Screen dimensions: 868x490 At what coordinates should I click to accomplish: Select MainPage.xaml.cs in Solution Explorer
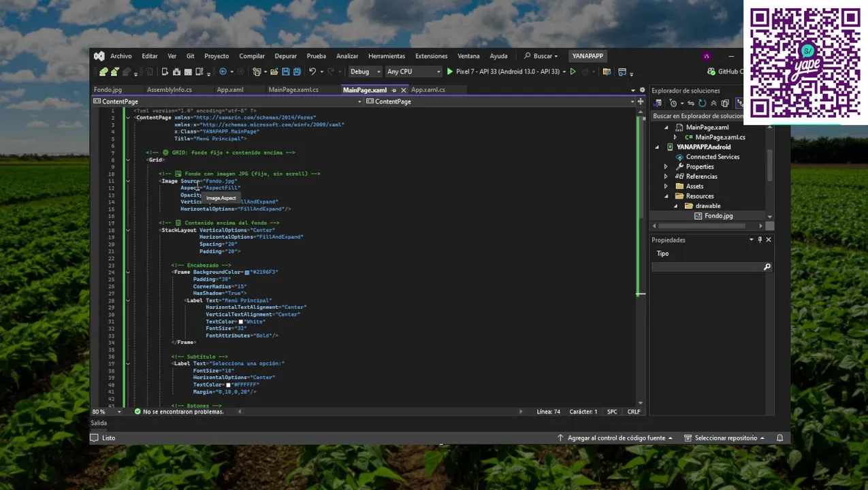pyautogui.click(x=714, y=137)
